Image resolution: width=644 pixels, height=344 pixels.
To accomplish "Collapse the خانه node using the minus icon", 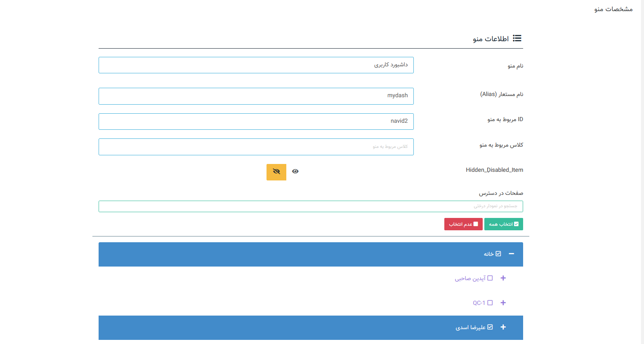I will [511, 254].
